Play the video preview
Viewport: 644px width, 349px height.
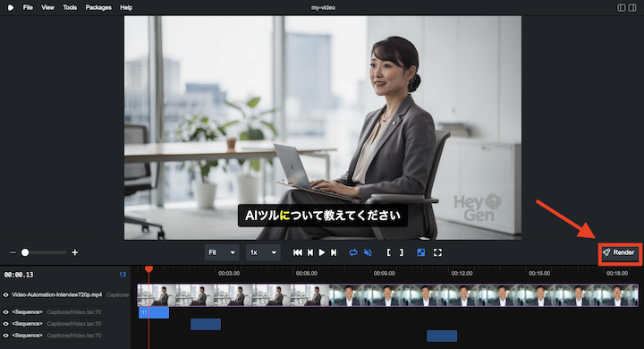click(322, 252)
